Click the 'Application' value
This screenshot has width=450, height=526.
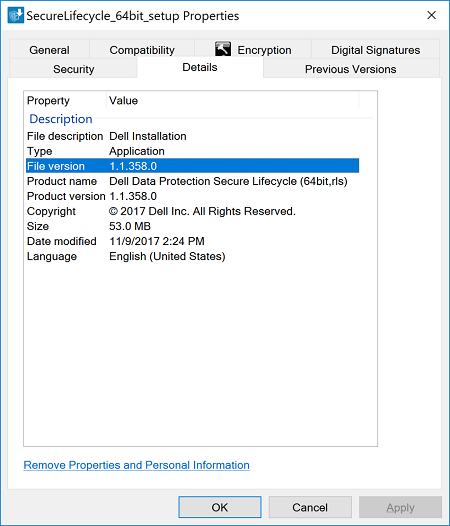[137, 151]
